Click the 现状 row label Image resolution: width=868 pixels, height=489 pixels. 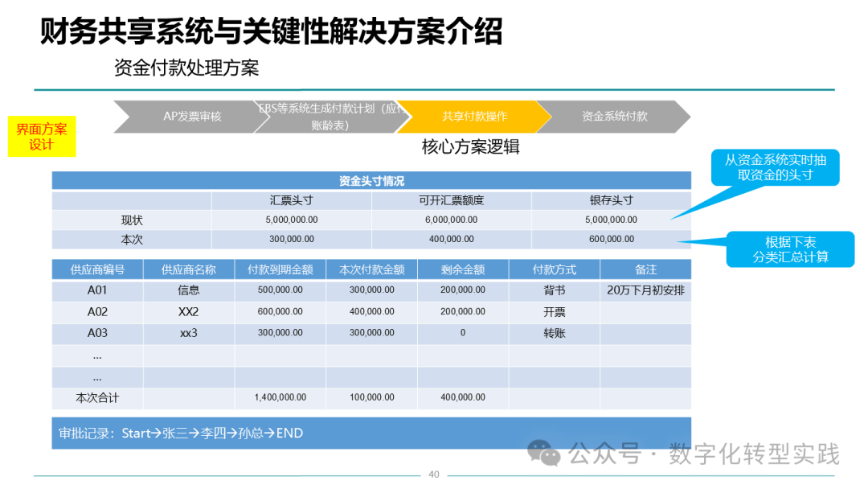tap(132, 220)
